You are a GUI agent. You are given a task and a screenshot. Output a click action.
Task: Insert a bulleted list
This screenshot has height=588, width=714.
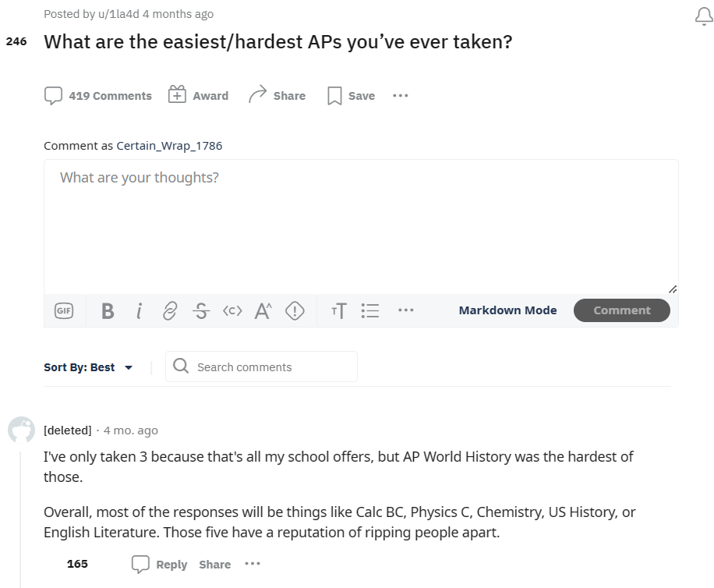point(370,310)
